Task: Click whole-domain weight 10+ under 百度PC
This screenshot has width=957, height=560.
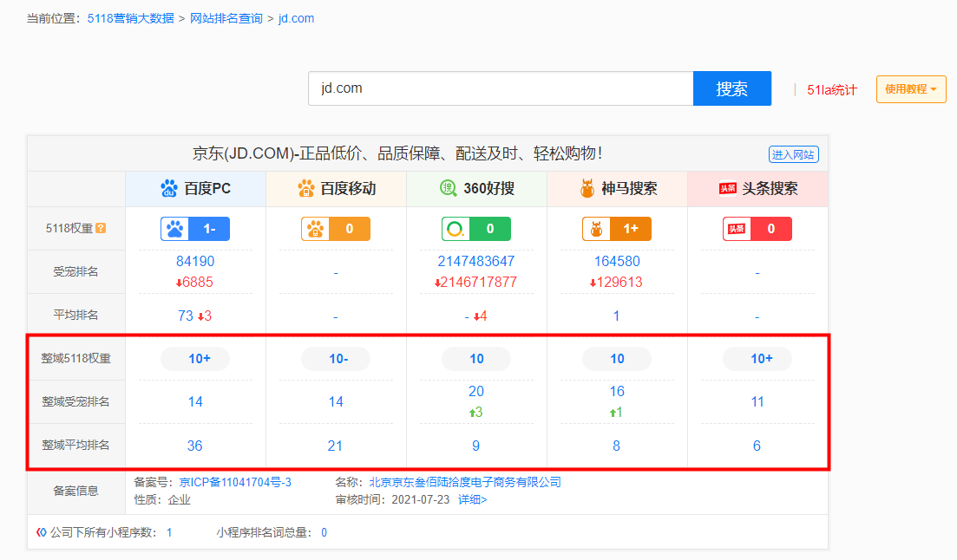Action: click(x=195, y=359)
